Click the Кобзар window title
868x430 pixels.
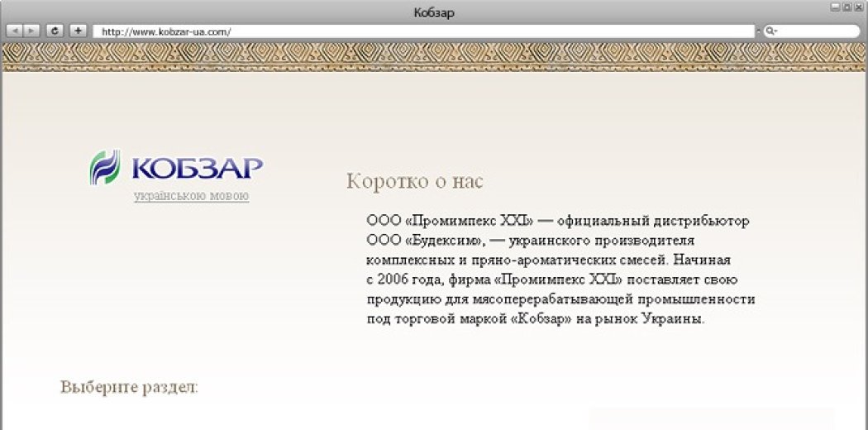[x=434, y=12]
